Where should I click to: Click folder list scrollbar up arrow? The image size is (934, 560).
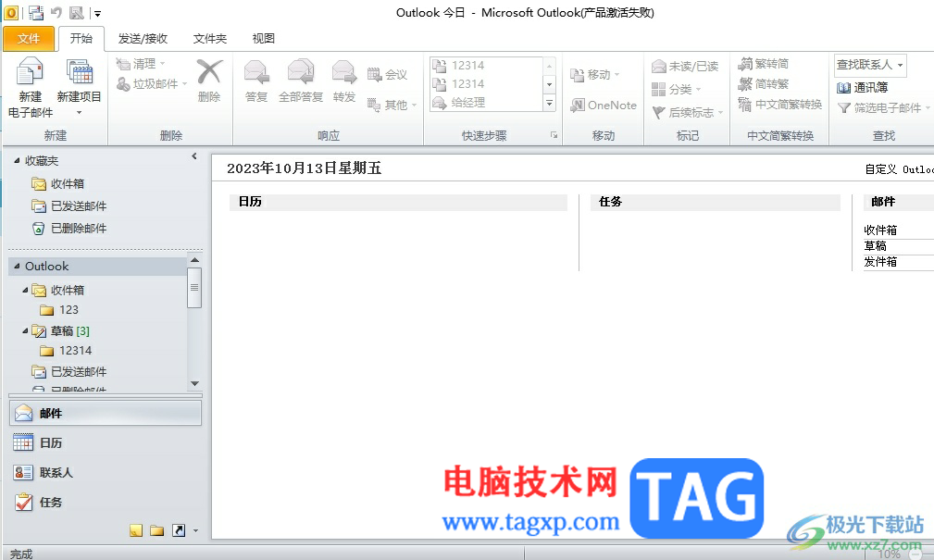(194, 260)
